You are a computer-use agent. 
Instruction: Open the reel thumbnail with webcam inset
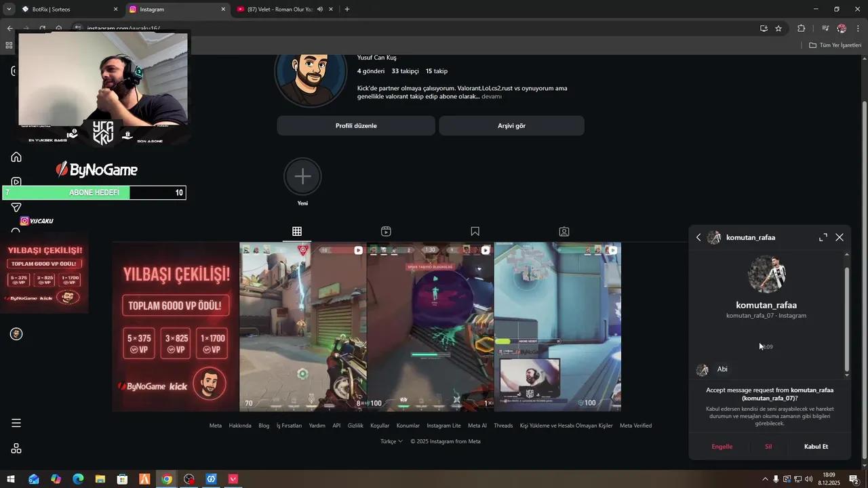click(x=557, y=327)
